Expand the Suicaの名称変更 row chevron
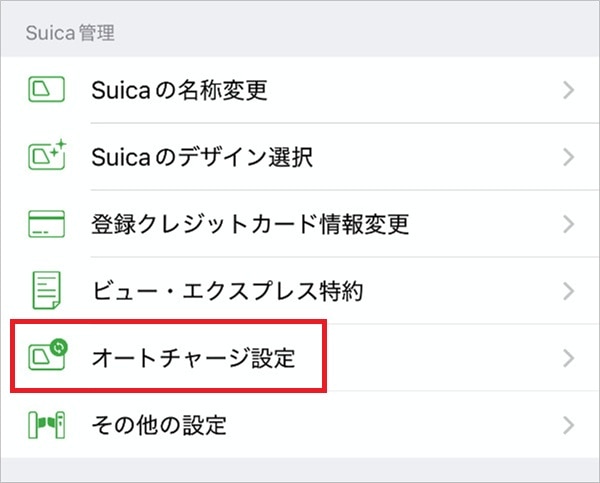 tap(569, 91)
